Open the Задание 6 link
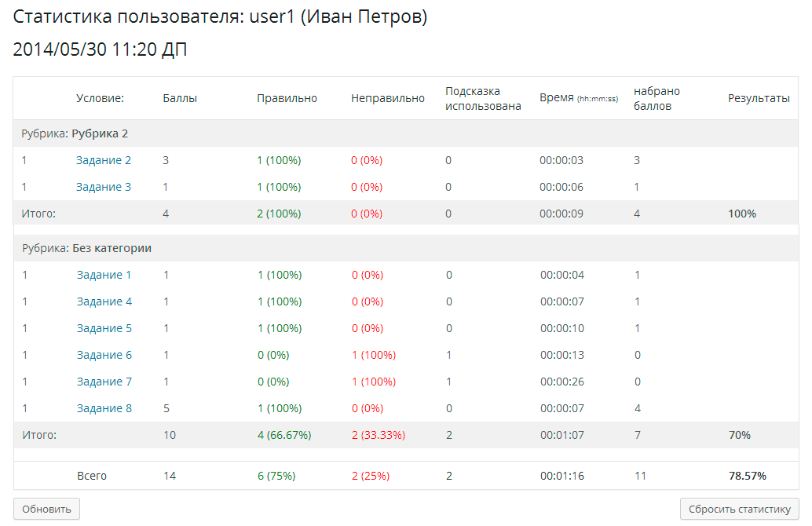Screen dimensions: 812x526 [x=104, y=355]
